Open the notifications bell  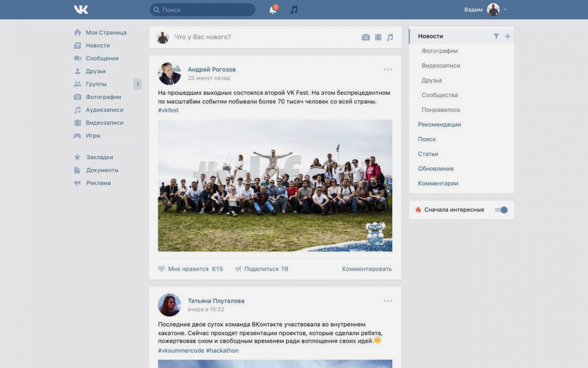(273, 10)
